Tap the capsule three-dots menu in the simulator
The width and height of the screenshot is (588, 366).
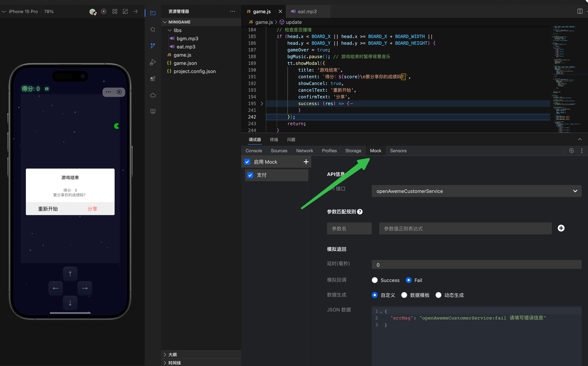108,92
